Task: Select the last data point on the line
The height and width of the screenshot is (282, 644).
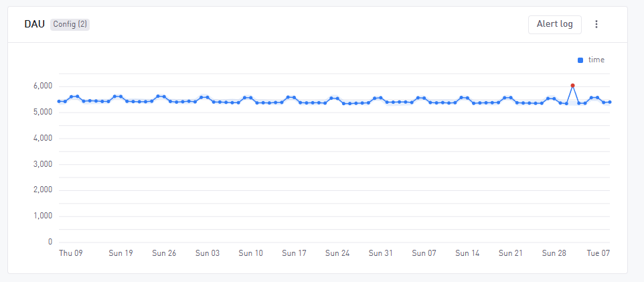Action: pyautogui.click(x=610, y=102)
